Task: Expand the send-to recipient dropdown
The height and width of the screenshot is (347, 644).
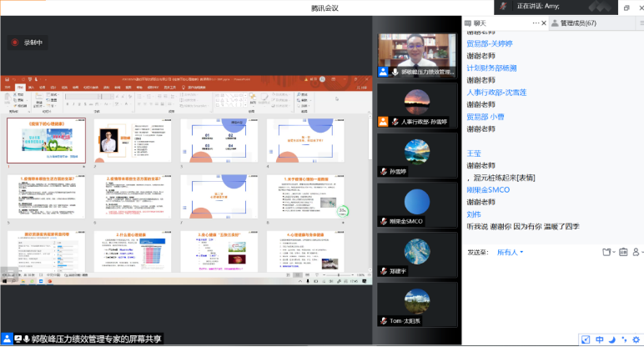Action: [x=510, y=252]
